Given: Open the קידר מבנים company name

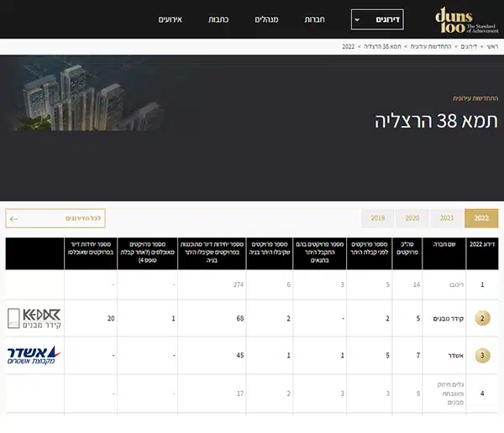Looking at the screenshot, I should click(449, 319).
